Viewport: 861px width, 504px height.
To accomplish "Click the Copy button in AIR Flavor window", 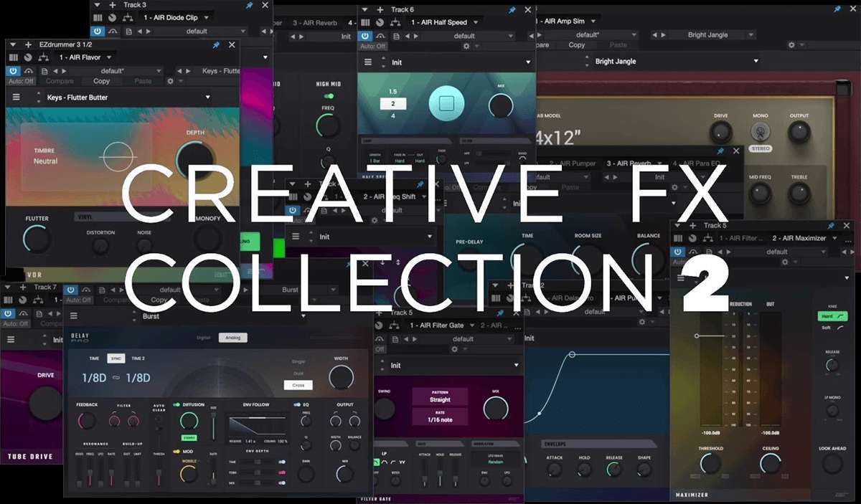I will [x=102, y=82].
